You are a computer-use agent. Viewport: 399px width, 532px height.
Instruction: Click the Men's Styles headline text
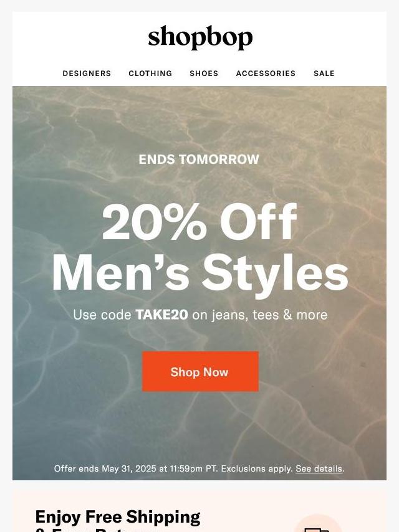tap(200, 273)
